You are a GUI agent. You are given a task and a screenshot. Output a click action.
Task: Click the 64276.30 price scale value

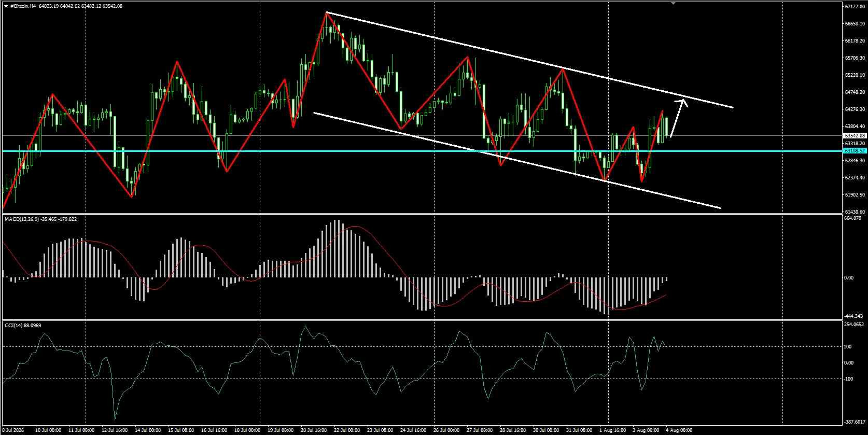coord(854,109)
